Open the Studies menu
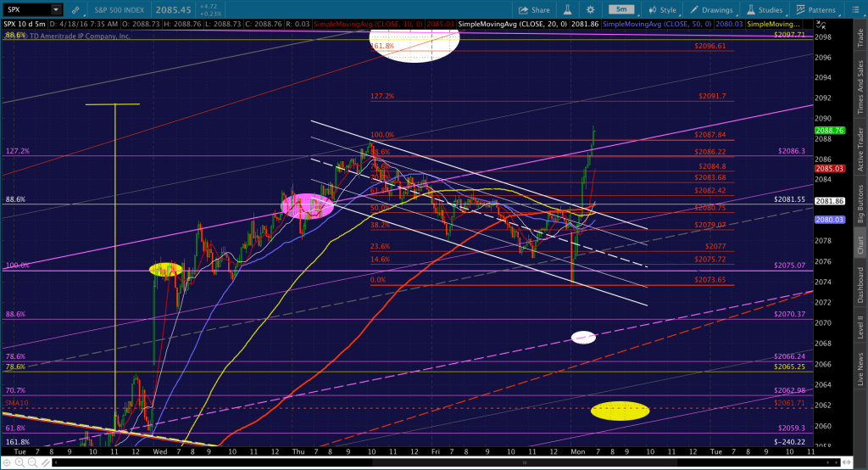Screen dimensions: 868x470 [765, 10]
